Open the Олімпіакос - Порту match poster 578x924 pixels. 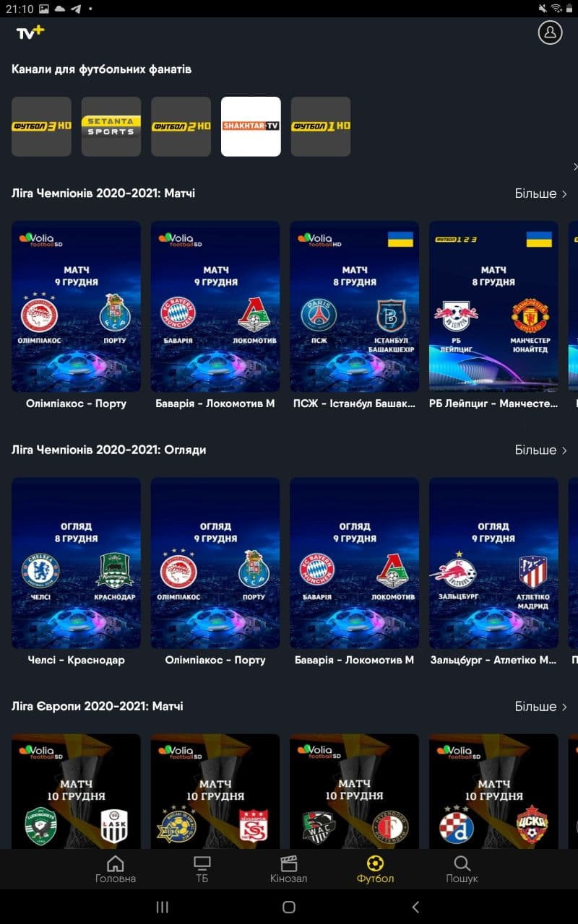pyautogui.click(x=76, y=307)
